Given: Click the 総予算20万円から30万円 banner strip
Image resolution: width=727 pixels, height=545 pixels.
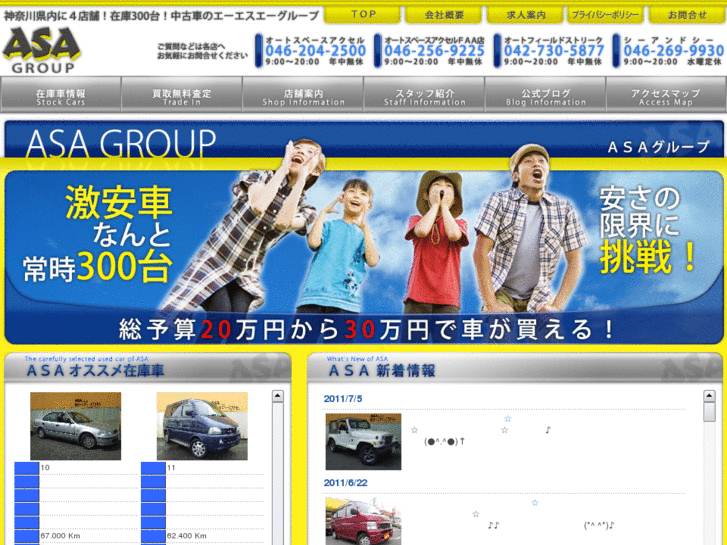Looking at the screenshot, I should [364, 328].
